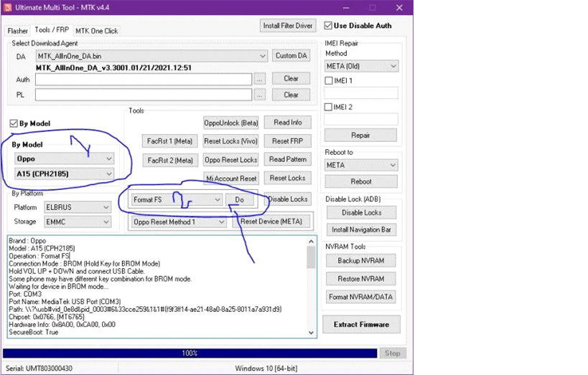This screenshot has width=588, height=375.
Task: Browse for PL file with ellipsis button
Action: coord(259,95)
